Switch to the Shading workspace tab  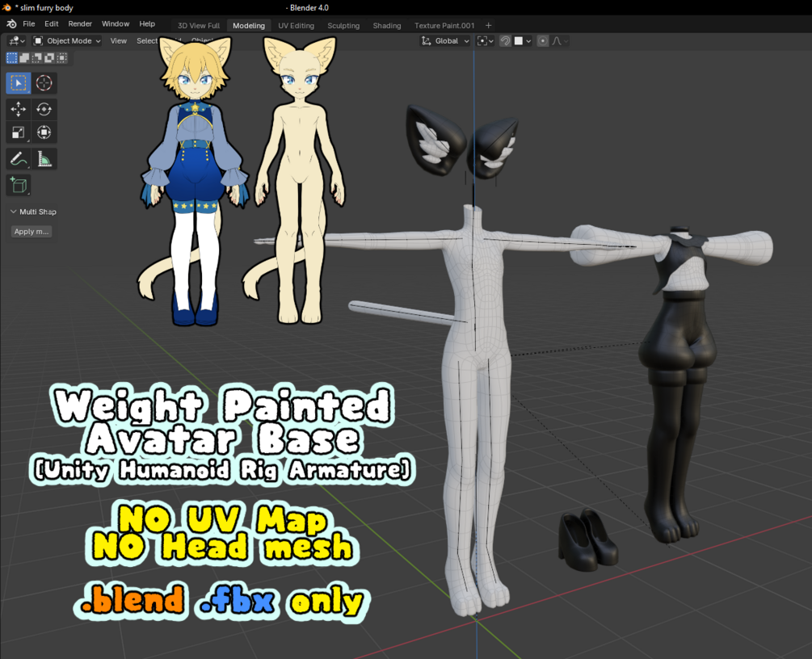[x=387, y=25]
